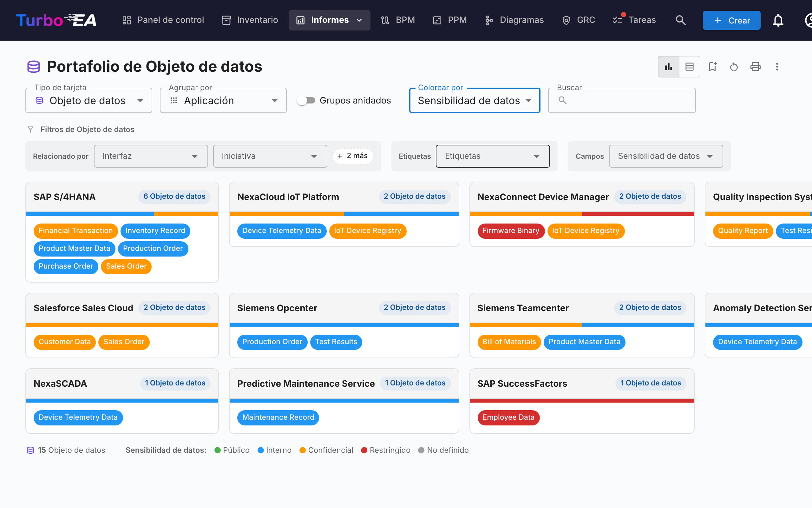Image resolution: width=812 pixels, height=508 pixels.
Task: Open the Colorear por dropdown
Action: click(475, 100)
